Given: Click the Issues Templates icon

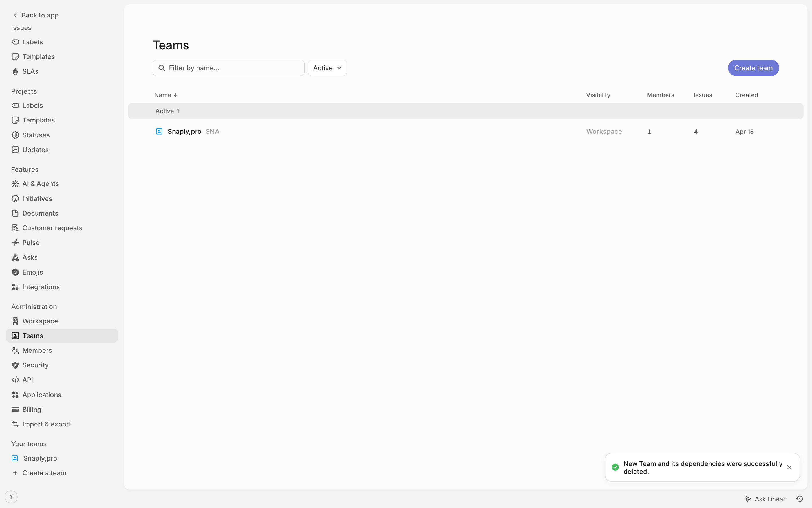Looking at the screenshot, I should point(15,56).
